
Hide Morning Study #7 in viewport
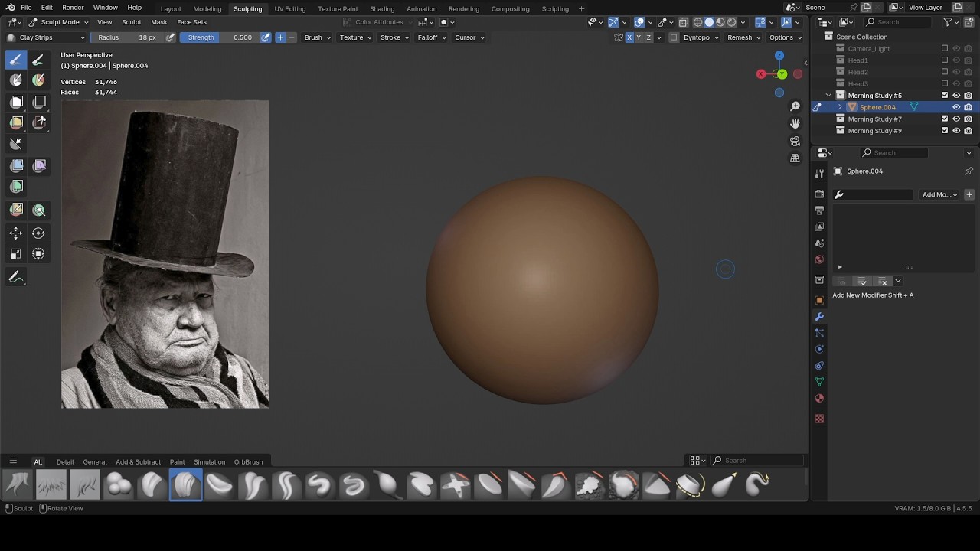click(956, 119)
